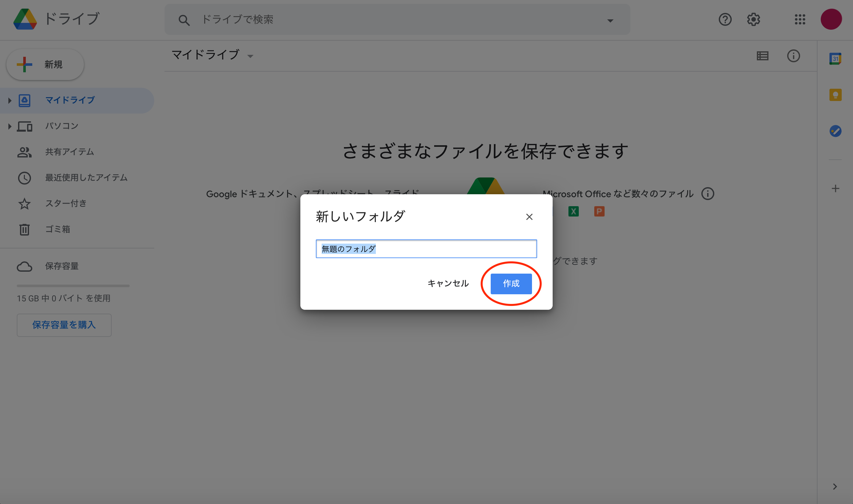
Task: Open Google Tasks side panel icon
Action: [x=835, y=131]
